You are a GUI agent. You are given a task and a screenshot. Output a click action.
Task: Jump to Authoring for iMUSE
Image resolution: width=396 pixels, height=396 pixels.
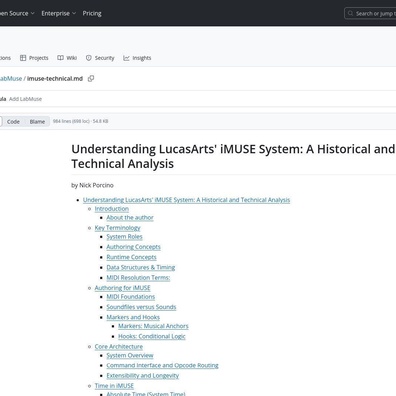pyautogui.click(x=122, y=288)
